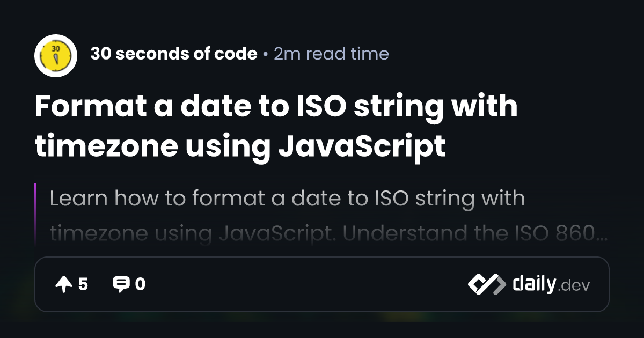This screenshot has height=338, width=644.
Task: Click the upvote arrow icon
Action: (x=63, y=284)
